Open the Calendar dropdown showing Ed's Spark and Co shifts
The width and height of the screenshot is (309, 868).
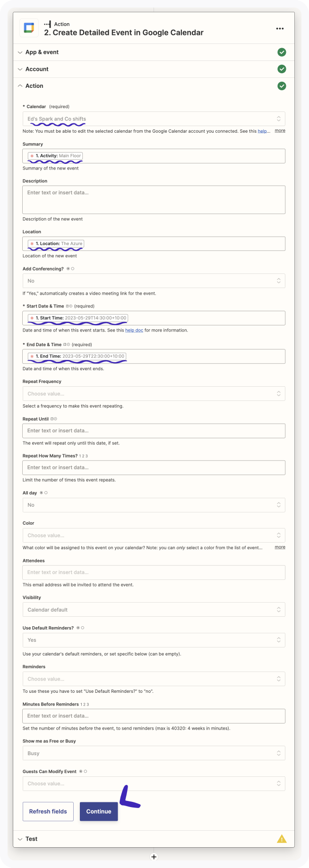pos(154,119)
